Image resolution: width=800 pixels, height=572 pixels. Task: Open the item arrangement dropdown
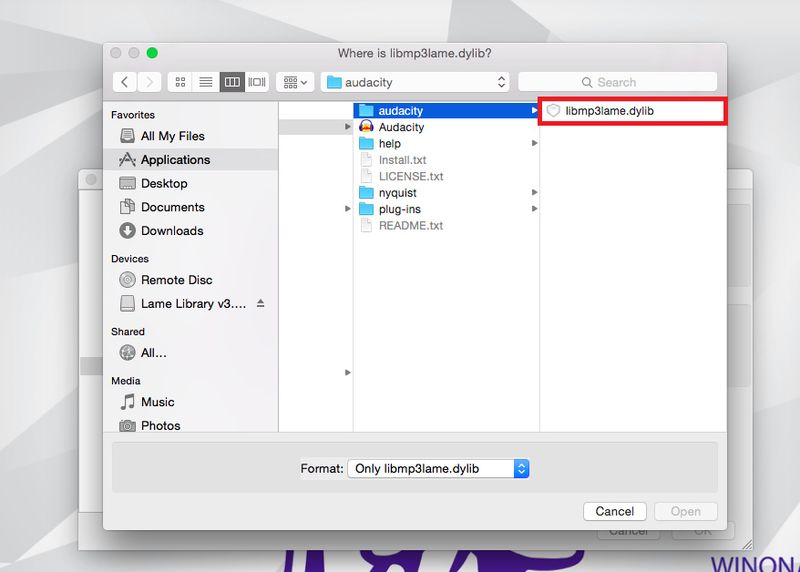click(x=294, y=82)
